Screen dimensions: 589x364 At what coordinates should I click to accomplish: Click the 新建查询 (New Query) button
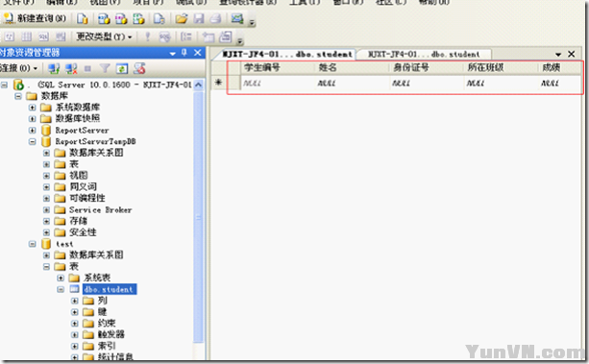35,18
